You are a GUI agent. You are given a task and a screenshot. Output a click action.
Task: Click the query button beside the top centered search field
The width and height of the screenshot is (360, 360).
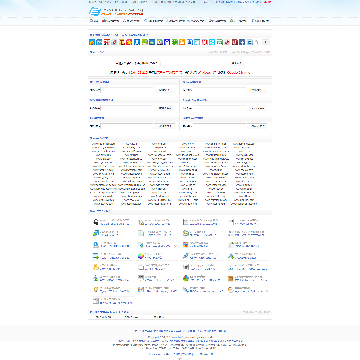point(237,63)
